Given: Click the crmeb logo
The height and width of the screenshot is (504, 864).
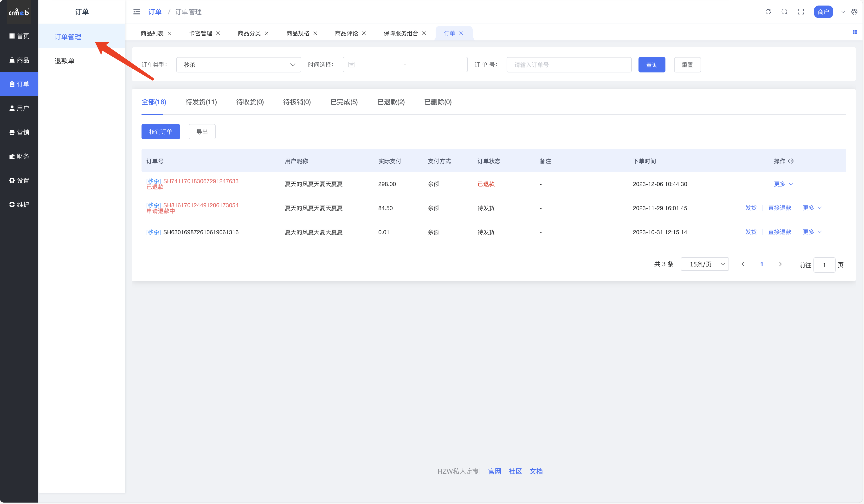Looking at the screenshot, I should [19, 12].
